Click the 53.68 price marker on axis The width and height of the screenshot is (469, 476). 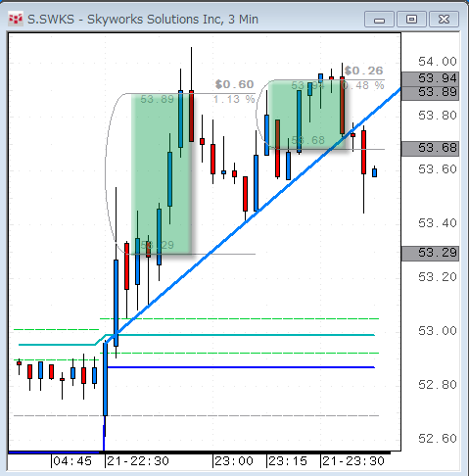pyautogui.click(x=430, y=149)
